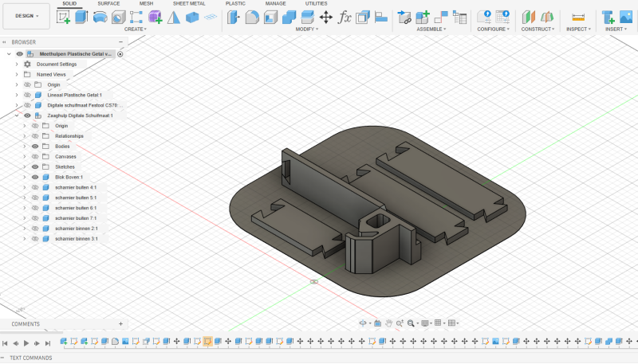Collapse the Zaaghulp Digitale Schuifmaat:1 node

pos(17,115)
